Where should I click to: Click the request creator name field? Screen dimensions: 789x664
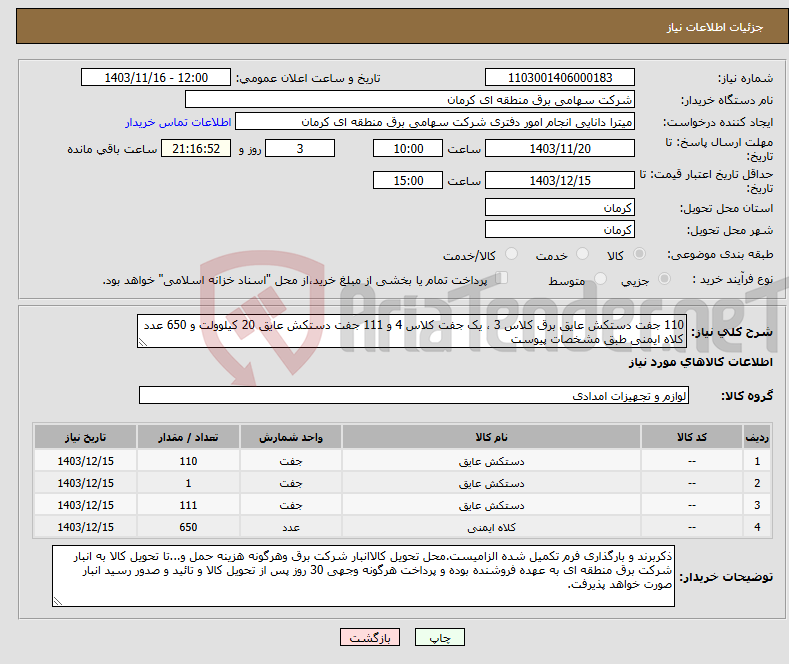(x=435, y=122)
